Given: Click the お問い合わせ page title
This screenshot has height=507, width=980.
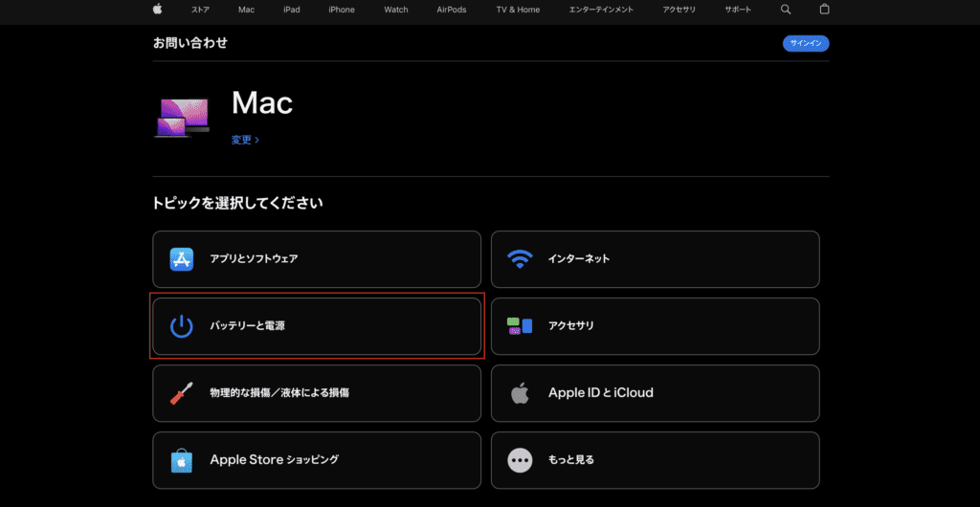Looking at the screenshot, I should click(190, 43).
